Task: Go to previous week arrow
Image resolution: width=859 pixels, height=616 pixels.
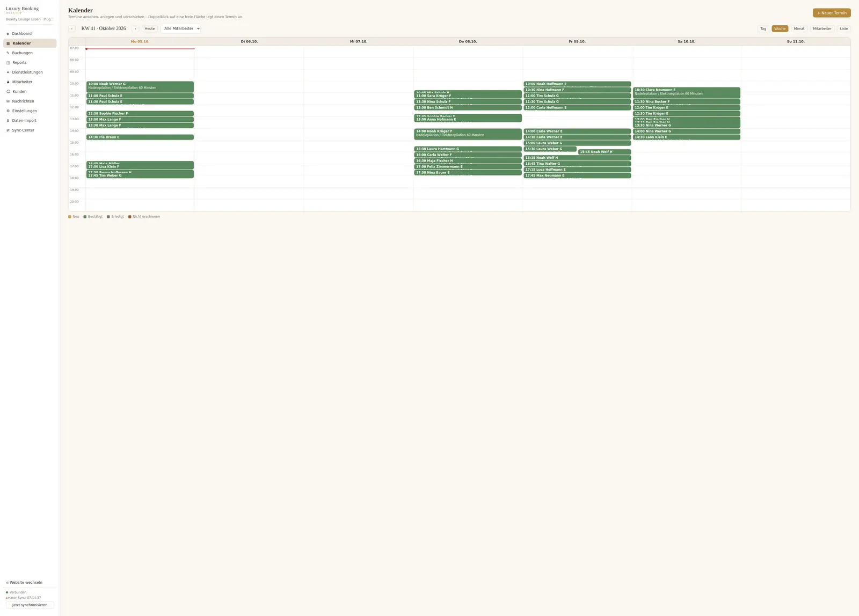Action: coord(72,28)
